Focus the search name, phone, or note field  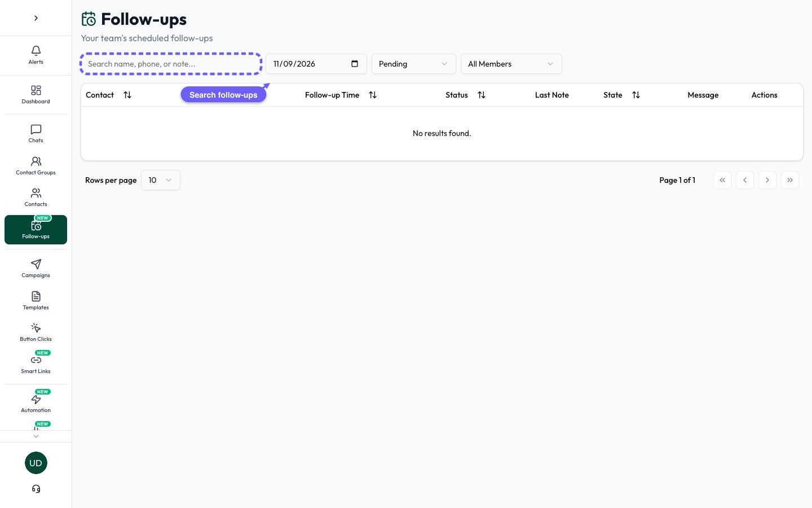(x=171, y=64)
